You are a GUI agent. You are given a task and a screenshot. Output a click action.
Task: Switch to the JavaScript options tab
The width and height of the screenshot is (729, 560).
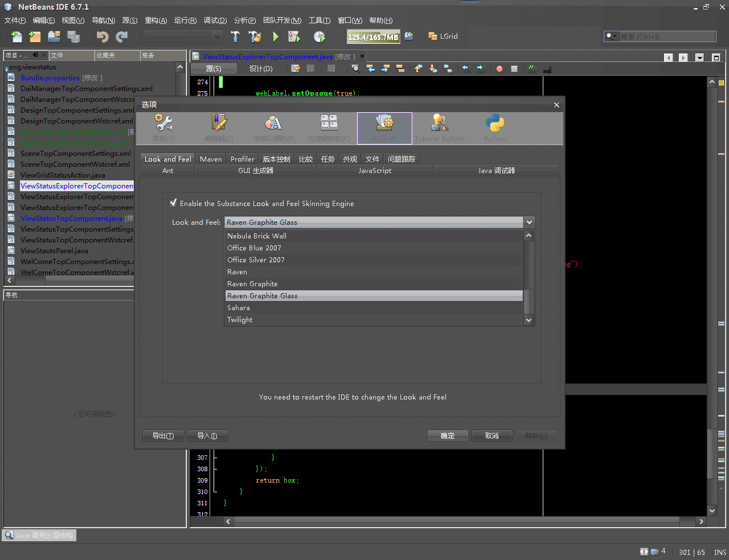(375, 170)
